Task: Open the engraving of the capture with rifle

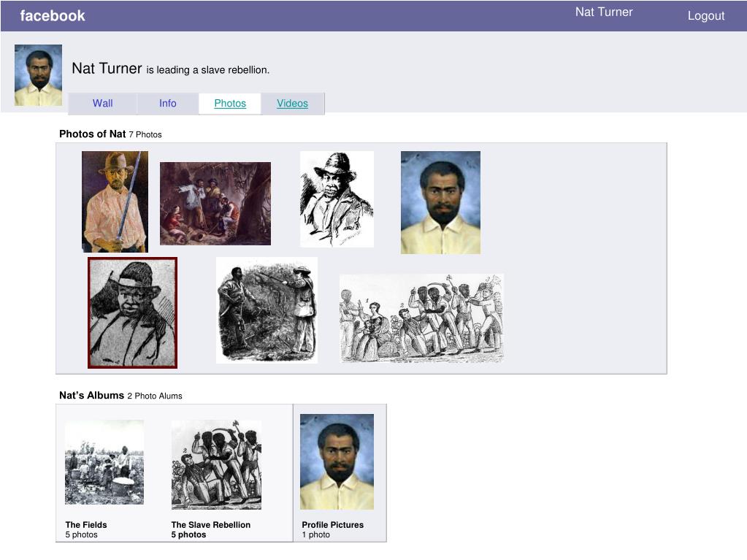Action: pos(267,310)
